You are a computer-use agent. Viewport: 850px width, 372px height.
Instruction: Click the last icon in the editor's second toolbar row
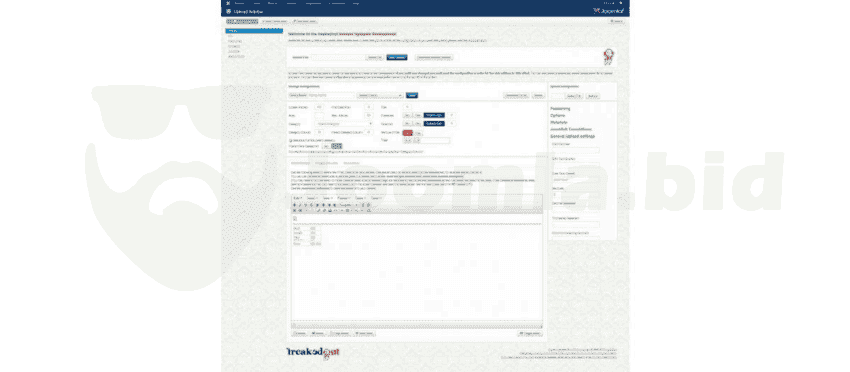369,210
